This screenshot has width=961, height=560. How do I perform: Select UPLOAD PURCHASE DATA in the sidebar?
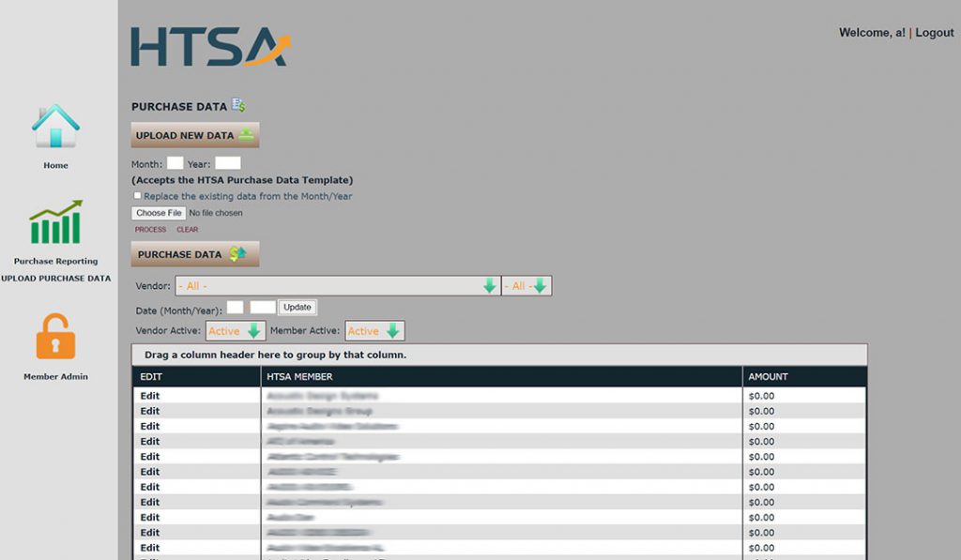coord(58,278)
